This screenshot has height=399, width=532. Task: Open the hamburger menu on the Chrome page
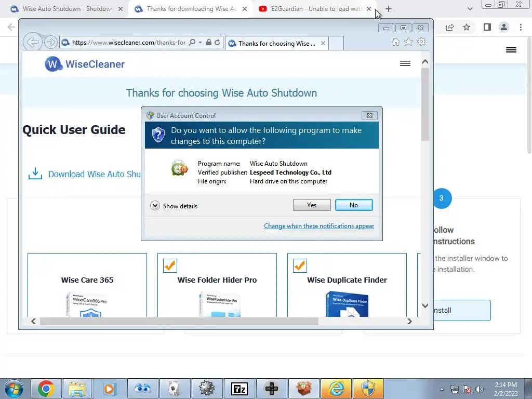click(x=511, y=50)
